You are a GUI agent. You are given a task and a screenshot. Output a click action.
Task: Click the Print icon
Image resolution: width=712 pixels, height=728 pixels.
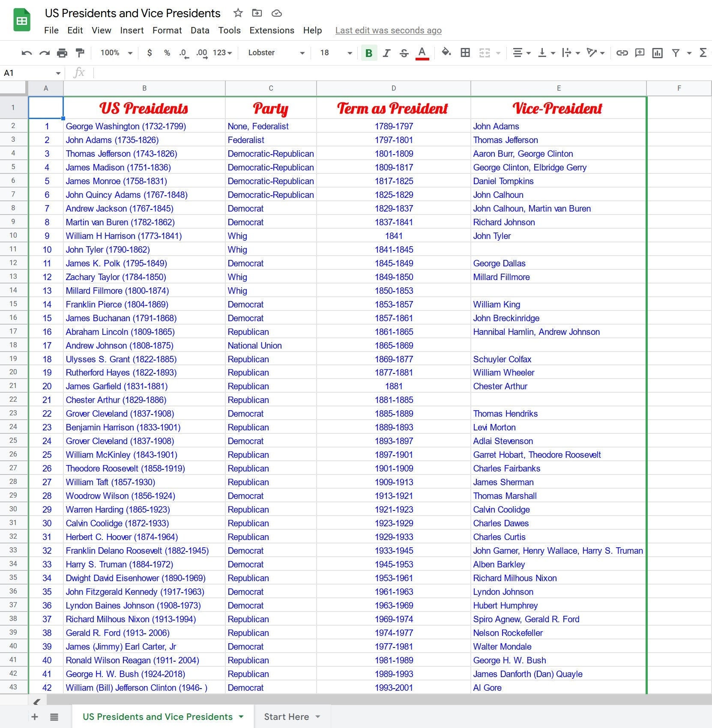[x=62, y=53]
